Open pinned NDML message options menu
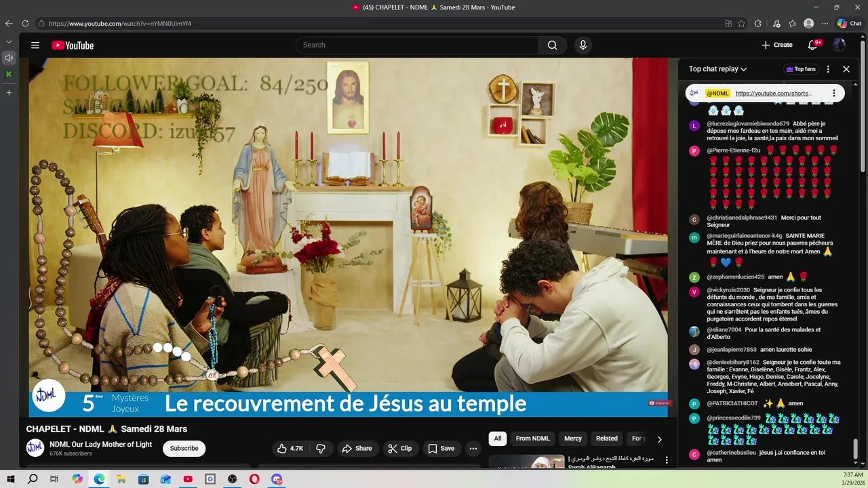The height and width of the screenshot is (488, 868). [834, 94]
